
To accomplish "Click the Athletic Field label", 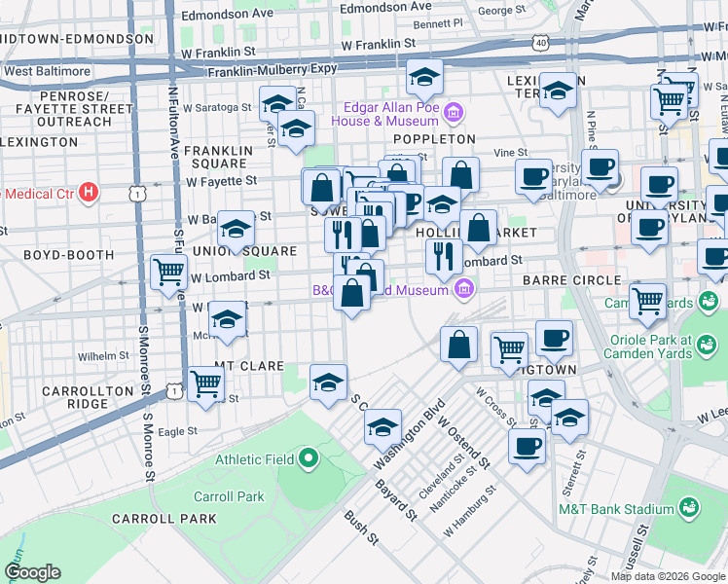I will (x=255, y=459).
